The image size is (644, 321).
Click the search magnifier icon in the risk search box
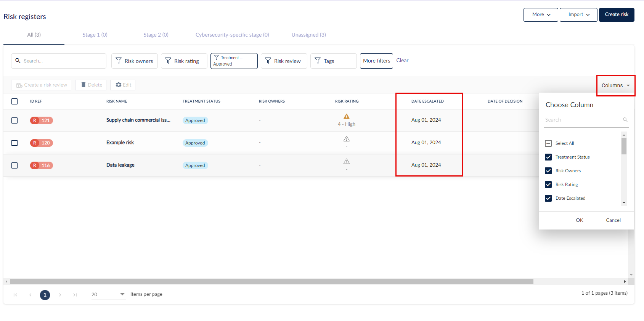tap(18, 61)
